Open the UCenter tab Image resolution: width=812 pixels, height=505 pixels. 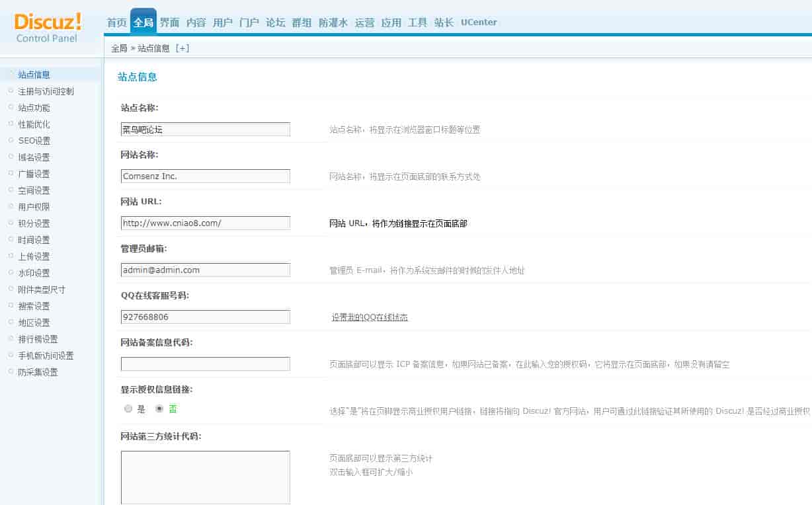point(479,22)
